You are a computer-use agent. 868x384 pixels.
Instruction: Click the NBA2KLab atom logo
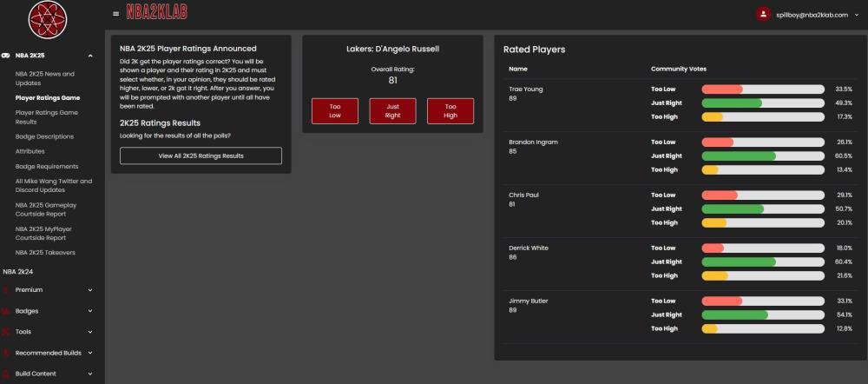(48, 19)
